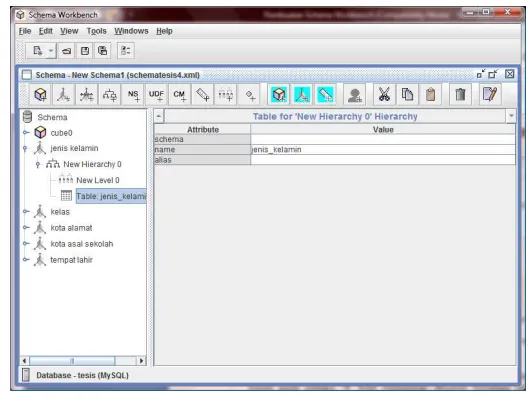This screenshot has height=404, width=530.
Task: Click the tree panel horizontal scrollbar
Action: [x=82, y=361]
